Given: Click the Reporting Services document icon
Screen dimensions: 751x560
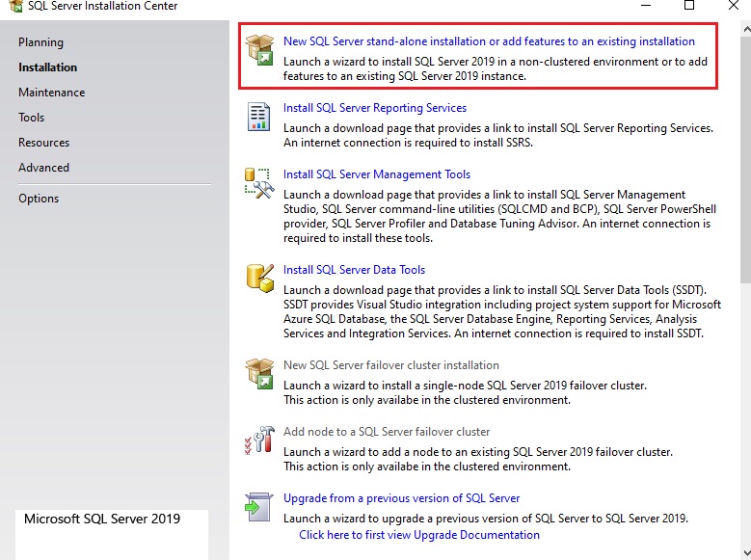Looking at the screenshot, I should 258,117.
